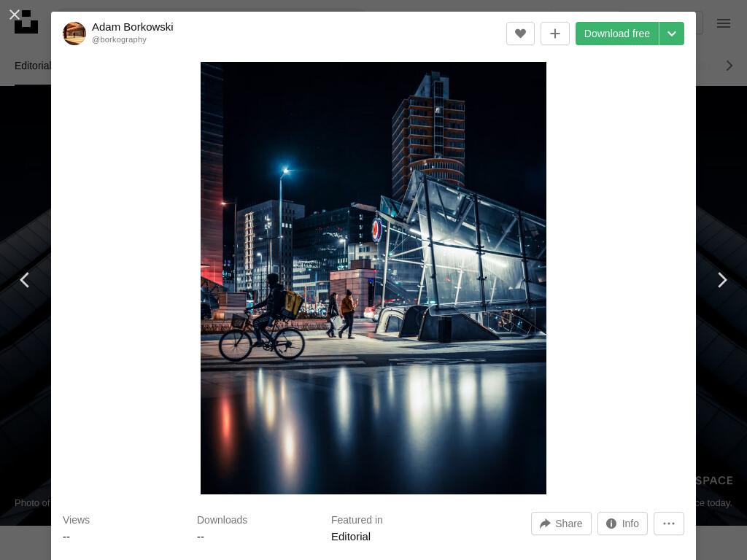Go to the previous photo
Viewport: 747px width, 560px height.
click(x=25, y=280)
